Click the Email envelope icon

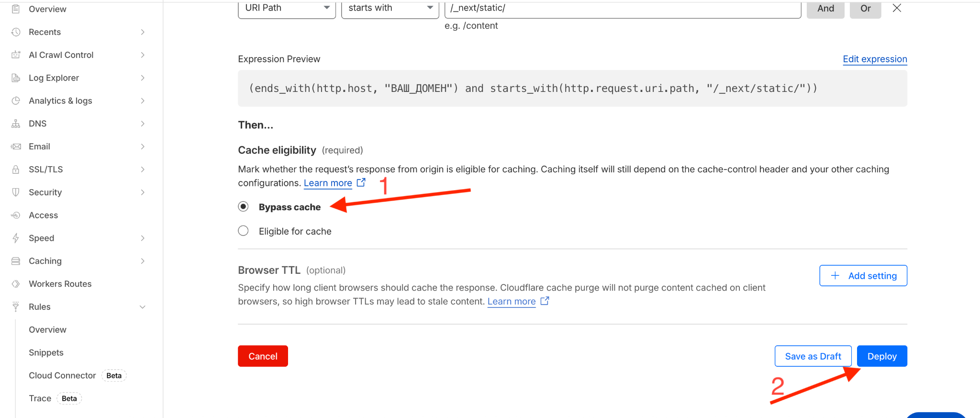pyautogui.click(x=16, y=147)
